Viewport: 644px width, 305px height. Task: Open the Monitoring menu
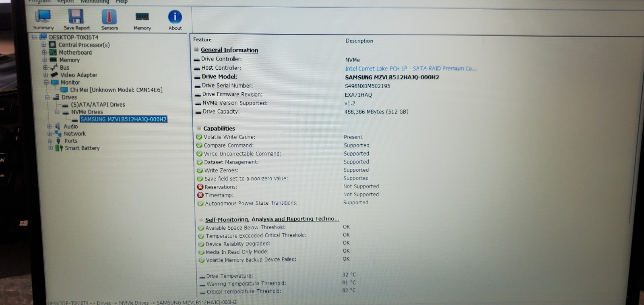tap(95, 2)
